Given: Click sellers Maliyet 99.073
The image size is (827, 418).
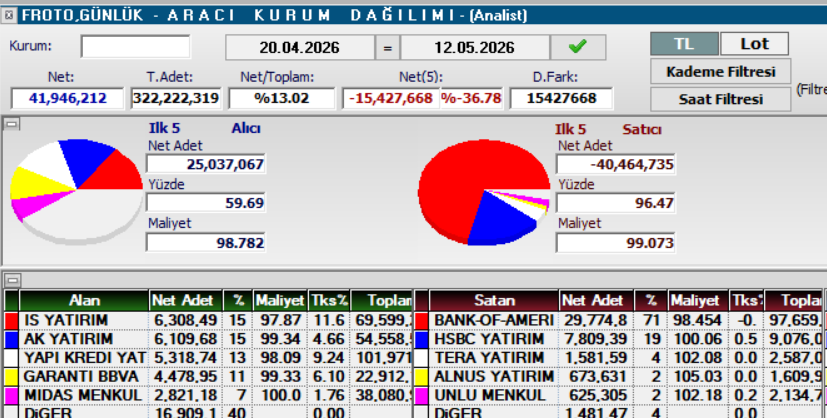Looking at the screenshot, I should [x=616, y=243].
